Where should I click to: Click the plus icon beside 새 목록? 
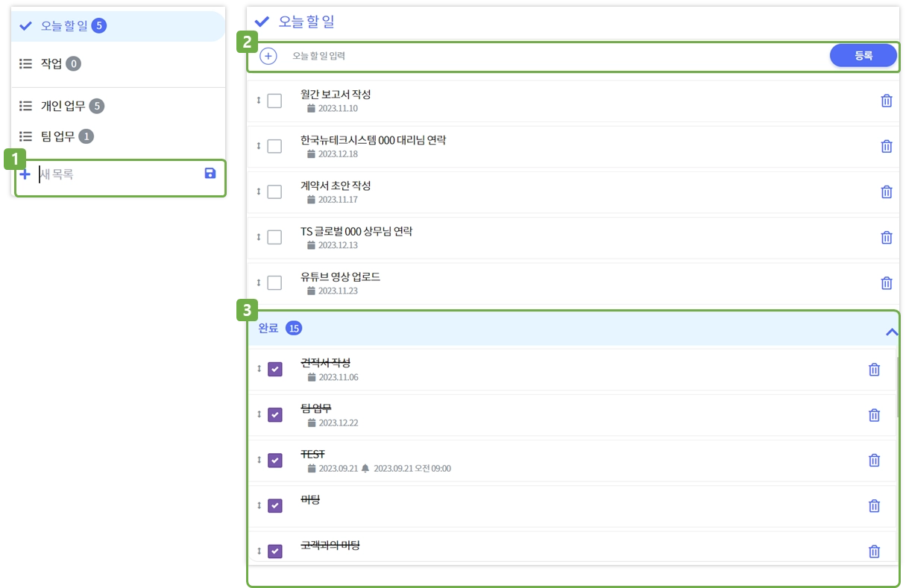pyautogui.click(x=25, y=174)
